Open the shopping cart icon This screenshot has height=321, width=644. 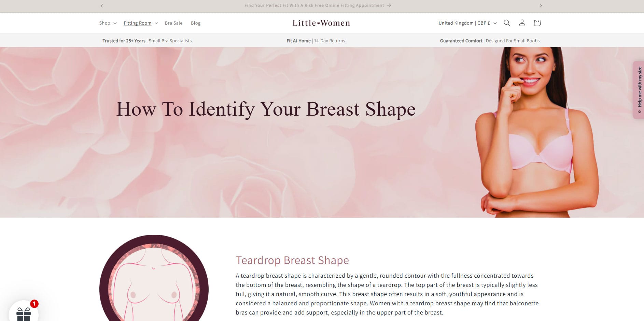click(537, 23)
